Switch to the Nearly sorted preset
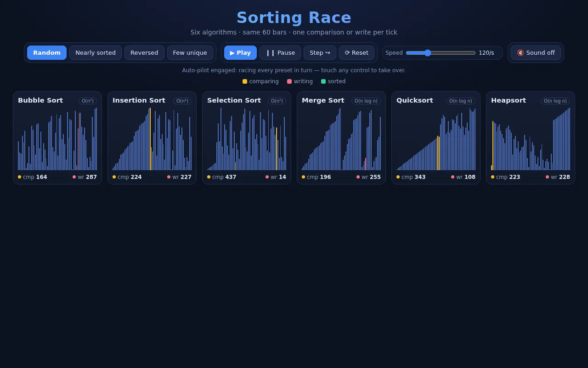Viewport: 588px width, 368px height. point(96,52)
